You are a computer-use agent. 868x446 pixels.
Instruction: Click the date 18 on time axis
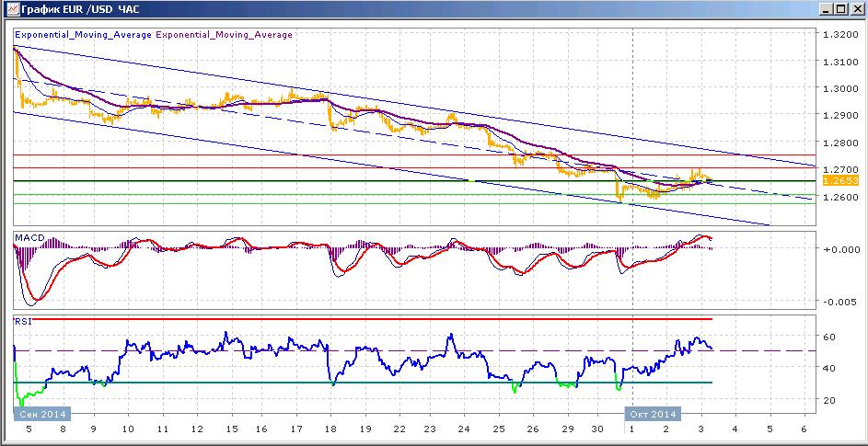point(330,429)
